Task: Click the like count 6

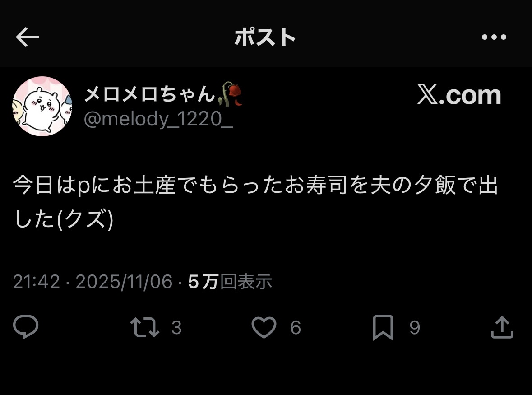Action: coord(296,327)
